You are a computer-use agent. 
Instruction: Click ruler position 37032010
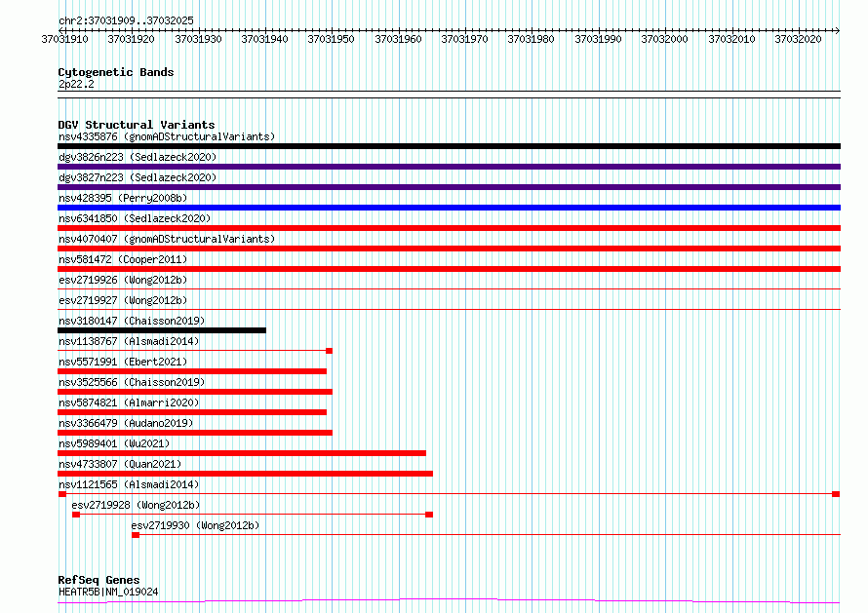(731, 39)
